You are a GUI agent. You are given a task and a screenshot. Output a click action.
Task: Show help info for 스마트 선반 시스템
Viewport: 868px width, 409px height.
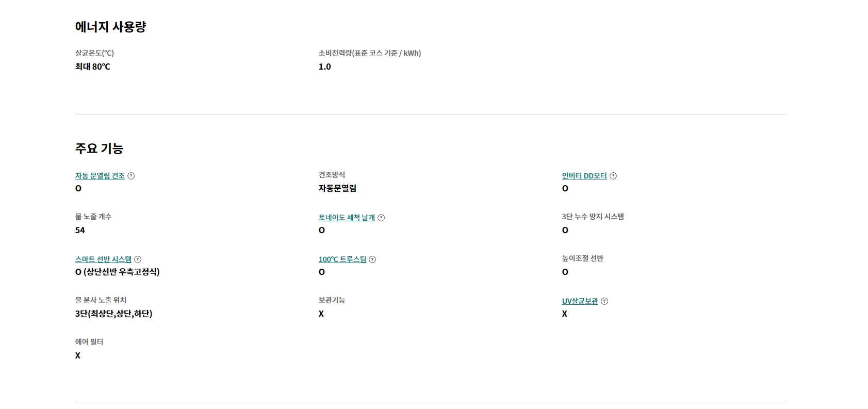click(138, 259)
